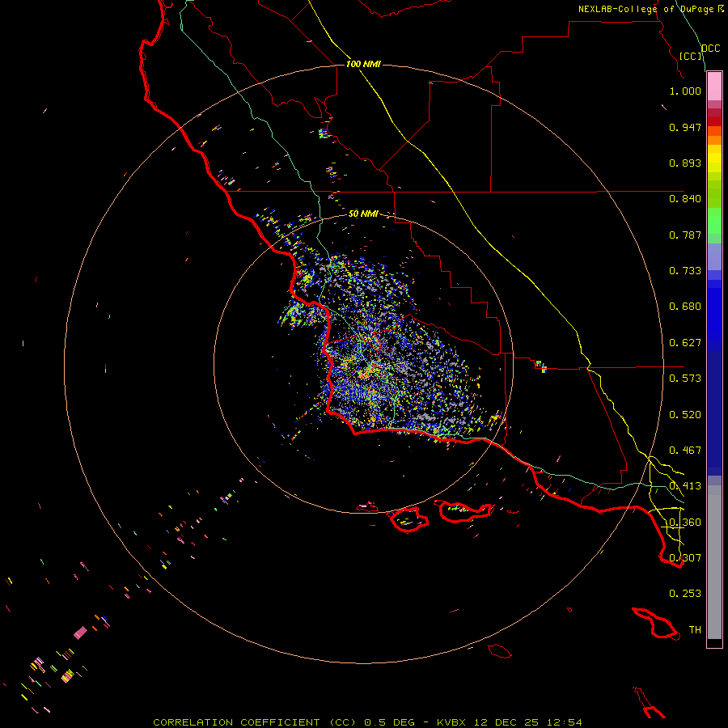Click the 50 NMI range ring label

(x=363, y=214)
